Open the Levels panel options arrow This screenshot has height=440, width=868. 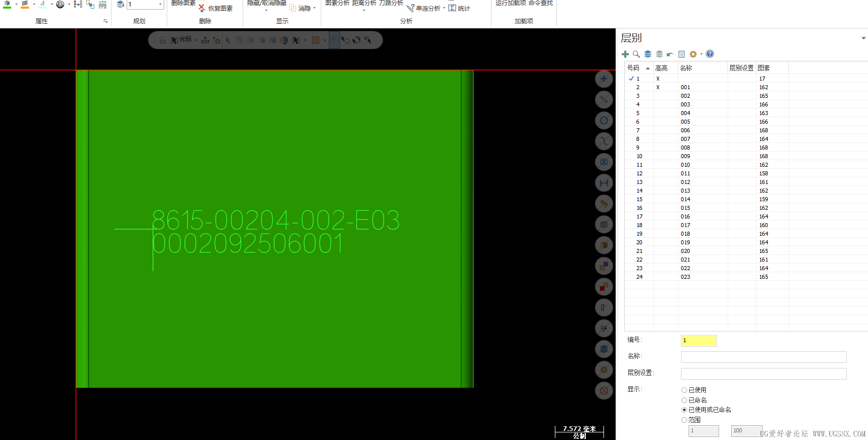[863, 38]
